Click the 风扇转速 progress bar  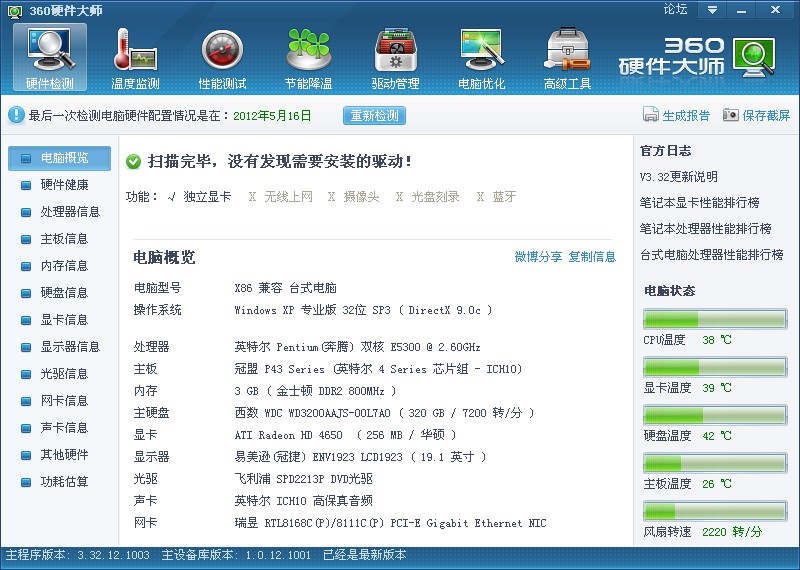point(715,511)
